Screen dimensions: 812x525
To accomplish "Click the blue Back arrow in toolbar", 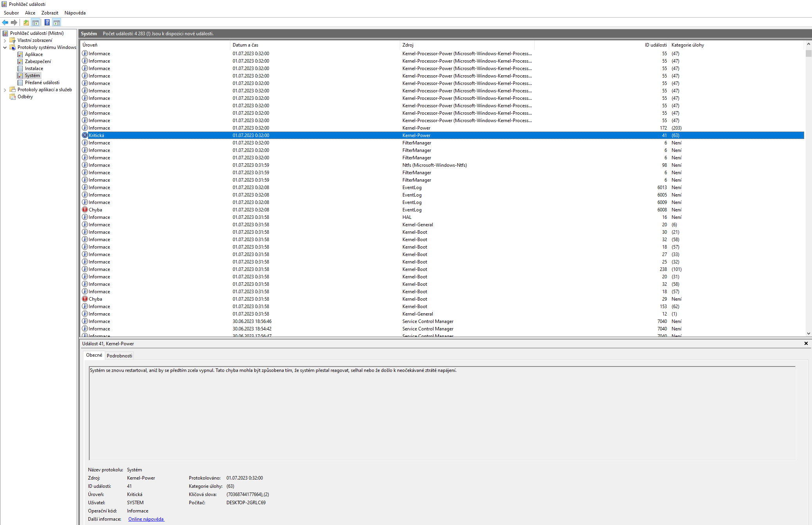I will coord(5,22).
